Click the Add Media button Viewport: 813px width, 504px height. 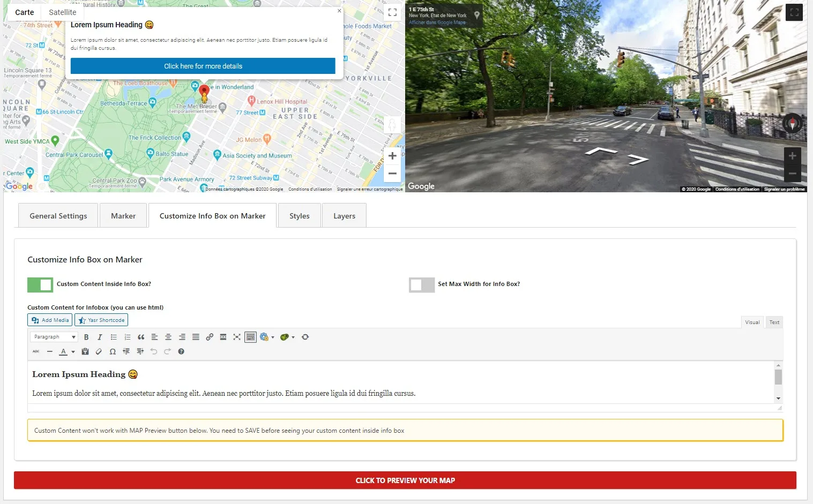50,320
